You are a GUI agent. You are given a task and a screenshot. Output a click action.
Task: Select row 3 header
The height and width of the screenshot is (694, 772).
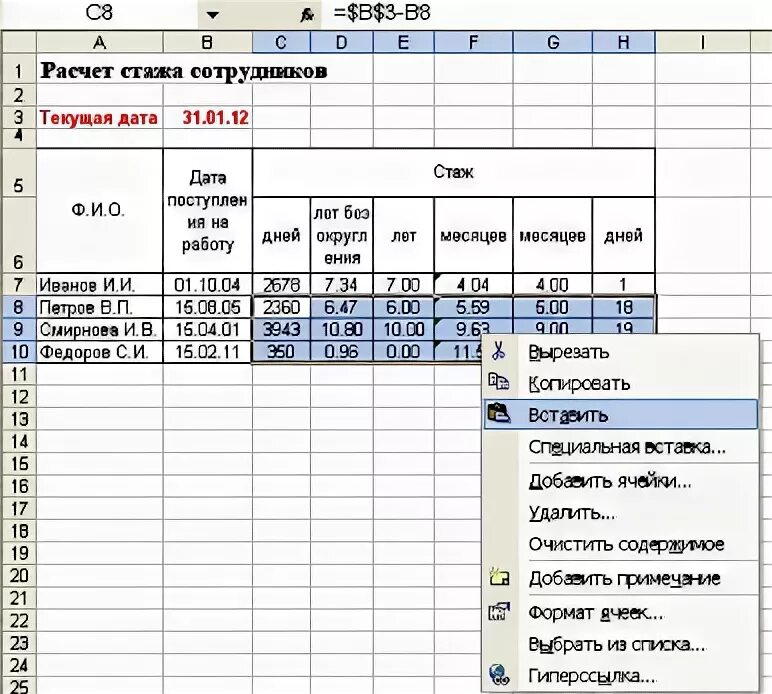pyautogui.click(x=19, y=117)
